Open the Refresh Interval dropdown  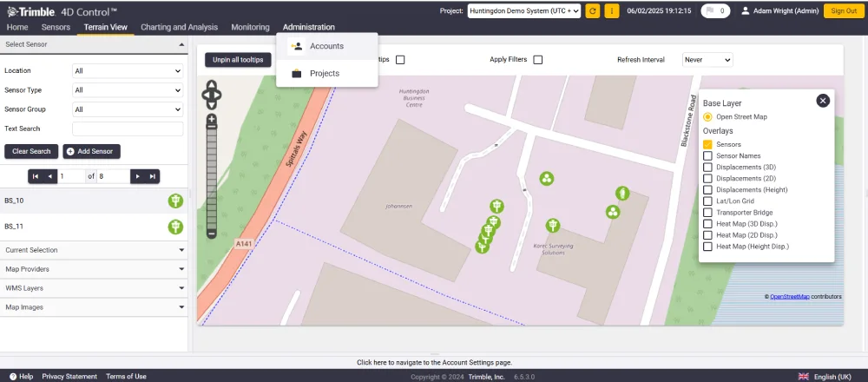coord(707,60)
